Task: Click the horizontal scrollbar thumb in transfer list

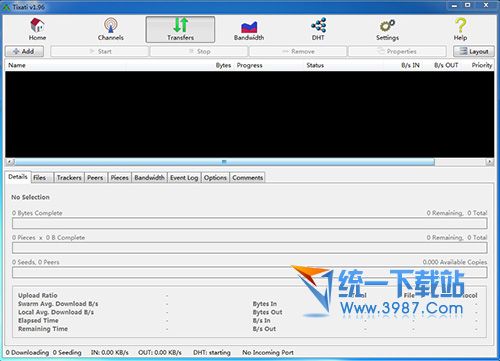Action: pyautogui.click(x=224, y=162)
